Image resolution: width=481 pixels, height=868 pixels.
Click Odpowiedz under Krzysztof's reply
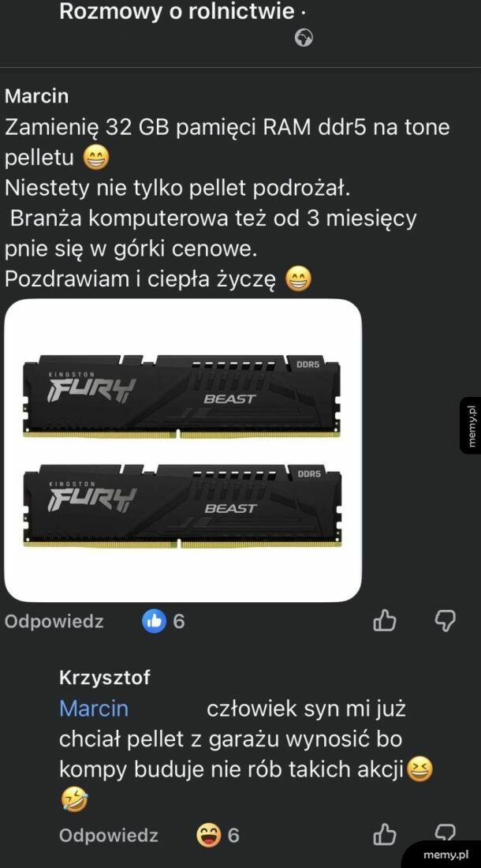tap(108, 835)
